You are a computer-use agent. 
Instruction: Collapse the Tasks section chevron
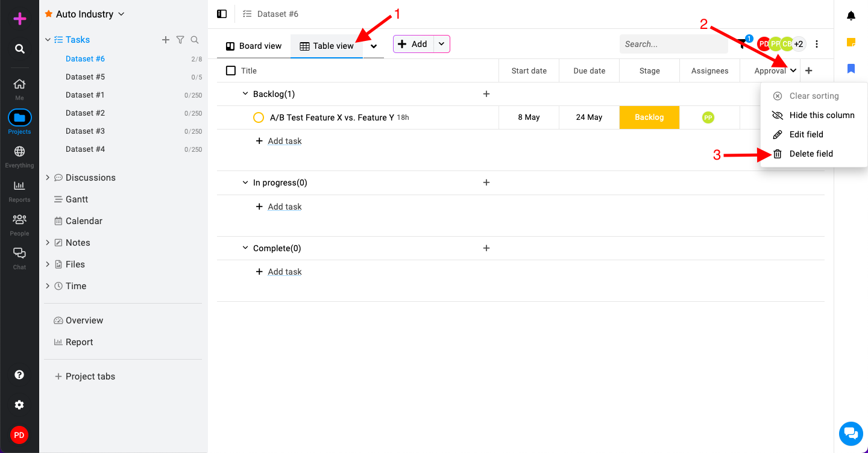pyautogui.click(x=48, y=40)
